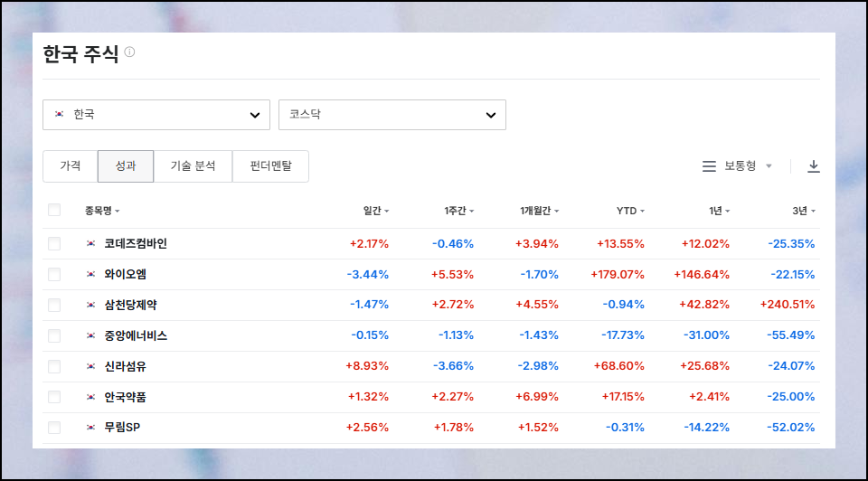Click the Korean flag icon beside 신라섬유

[90, 366]
